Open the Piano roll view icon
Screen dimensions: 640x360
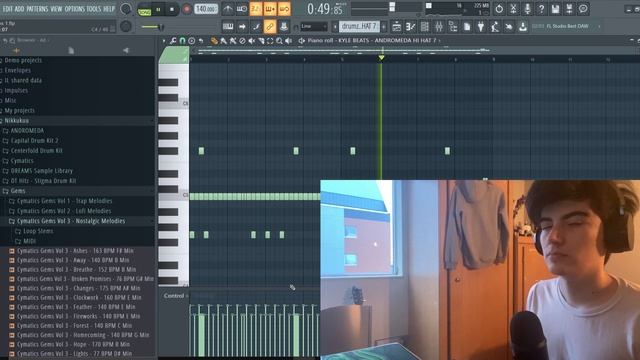click(410, 27)
